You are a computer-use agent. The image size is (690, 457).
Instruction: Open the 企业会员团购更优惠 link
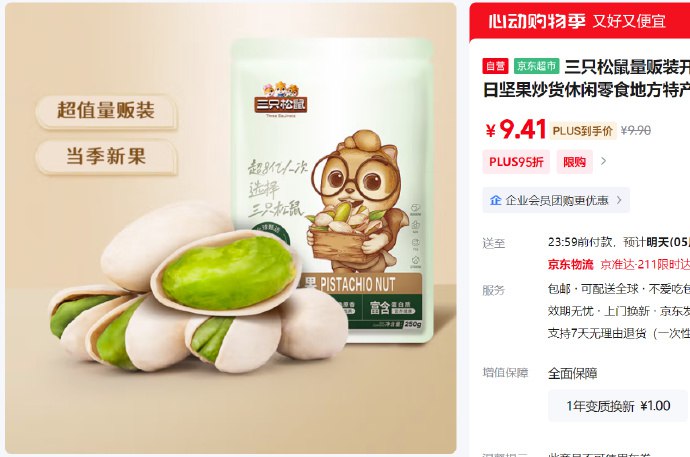click(556, 200)
